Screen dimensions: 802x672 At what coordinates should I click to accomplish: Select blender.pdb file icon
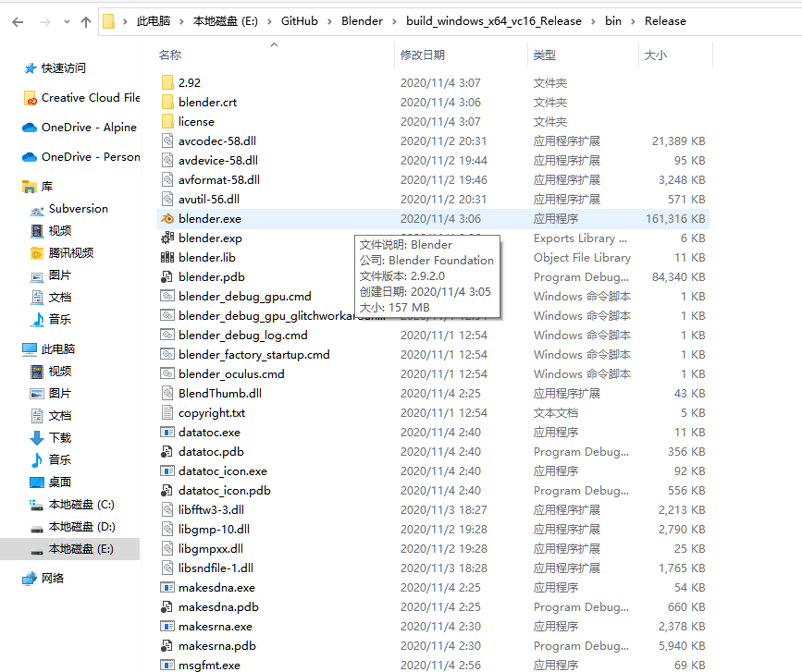point(167,277)
